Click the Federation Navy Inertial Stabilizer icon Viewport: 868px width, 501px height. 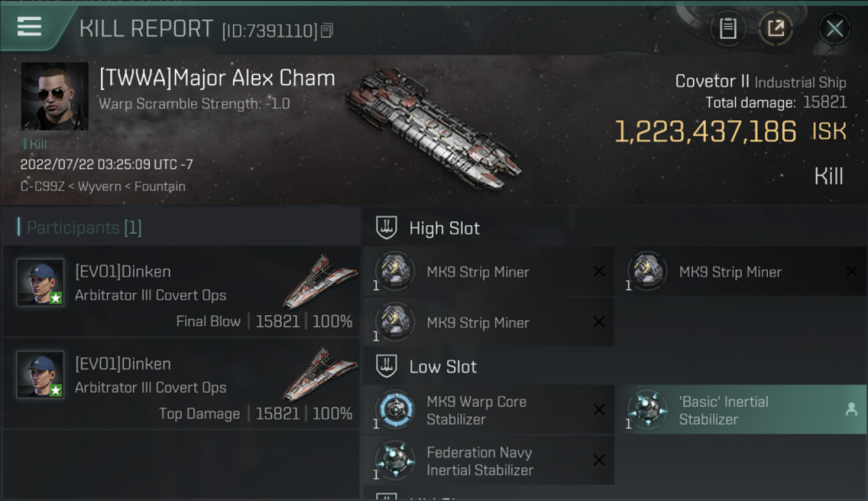(395, 461)
